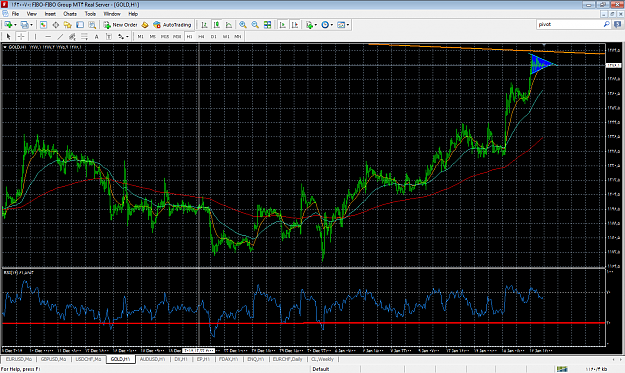Zoom out of the chart

click(x=255, y=25)
